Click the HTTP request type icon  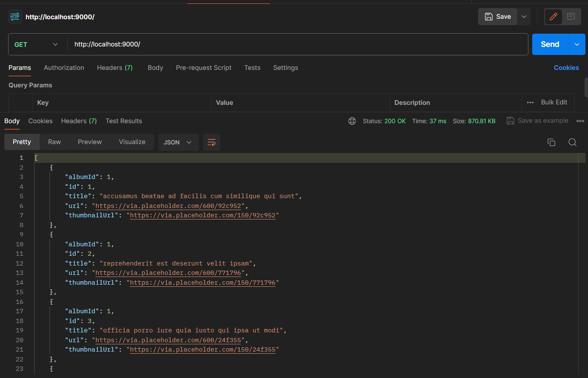pos(15,17)
